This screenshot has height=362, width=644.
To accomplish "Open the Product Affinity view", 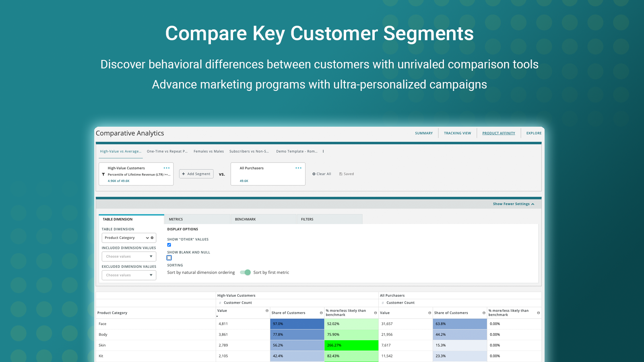I will (499, 133).
